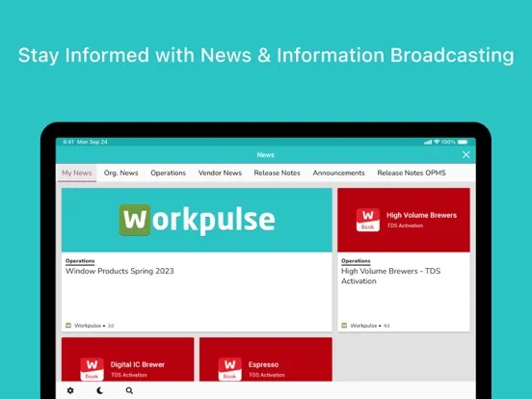This screenshot has width=532, height=399.
Task: Click the News title in header
Action: pyautogui.click(x=265, y=155)
